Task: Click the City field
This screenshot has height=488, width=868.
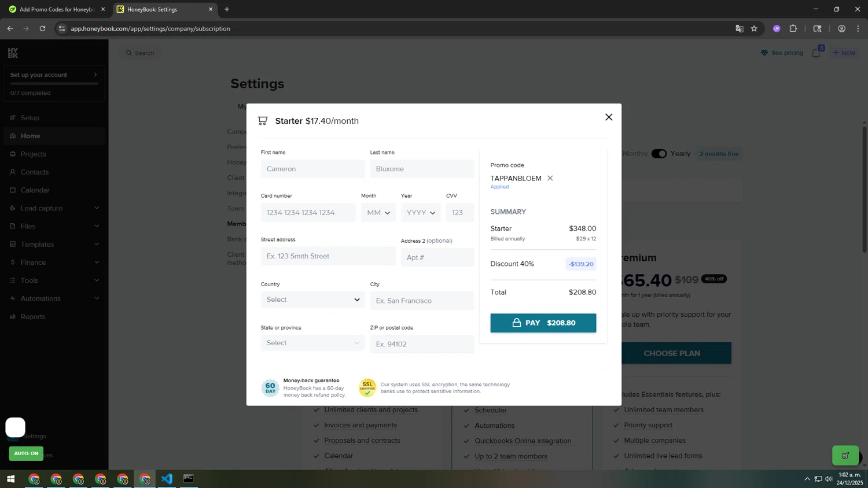Action: [422, 301]
